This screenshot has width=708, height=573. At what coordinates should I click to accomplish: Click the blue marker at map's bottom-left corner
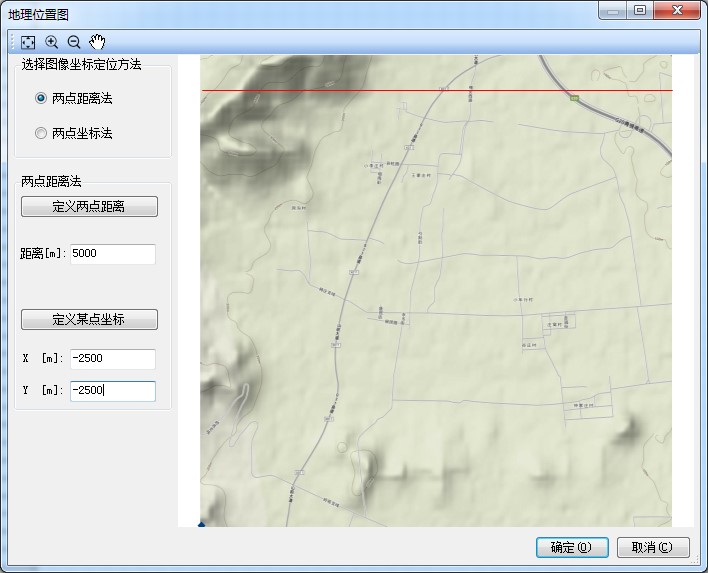click(202, 523)
